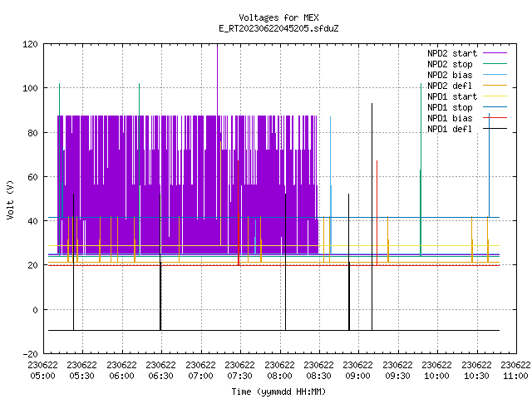The image size is (532, 399).
Task: Click the 08:30 time tick label
Action: (318, 376)
